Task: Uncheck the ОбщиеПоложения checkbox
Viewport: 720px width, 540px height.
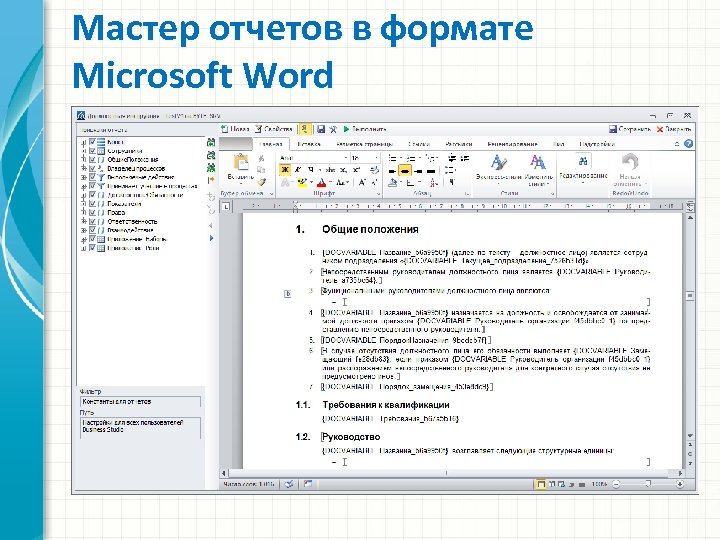Action: [x=92, y=159]
